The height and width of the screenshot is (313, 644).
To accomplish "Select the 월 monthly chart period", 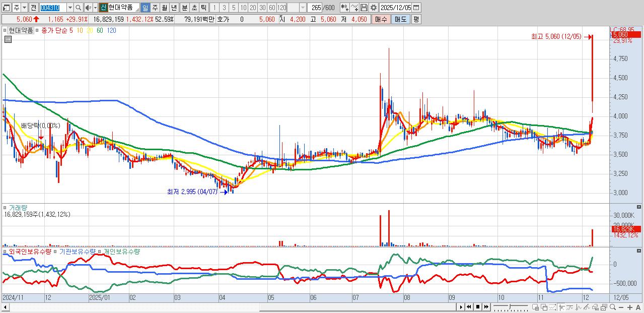I will pos(164,8).
